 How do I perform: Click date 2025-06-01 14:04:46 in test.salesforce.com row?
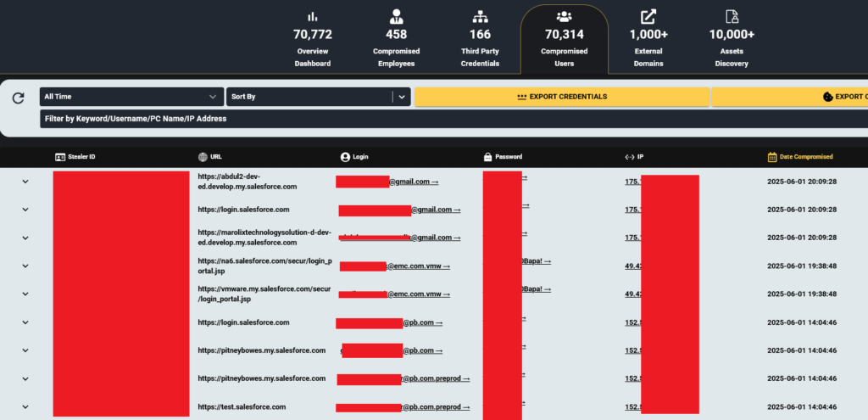(x=802, y=406)
